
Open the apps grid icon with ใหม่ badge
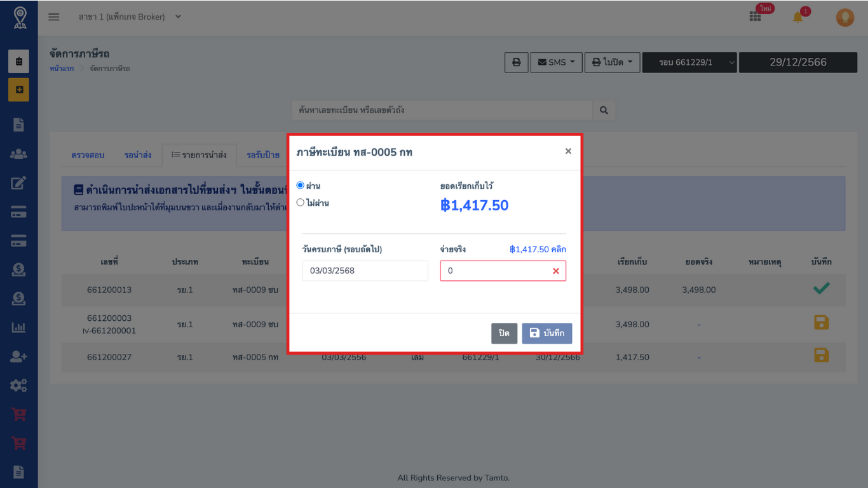(x=755, y=17)
